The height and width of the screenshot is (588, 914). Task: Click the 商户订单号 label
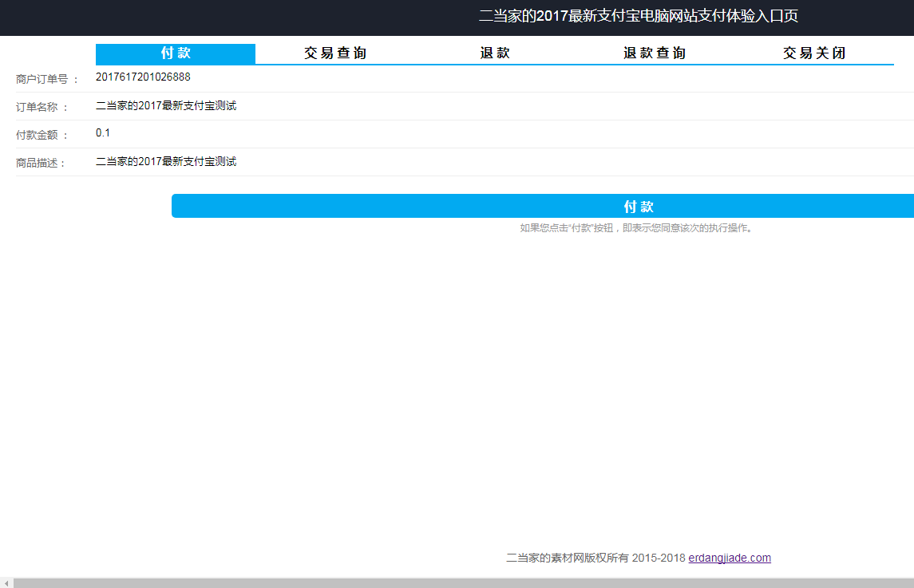(47, 79)
